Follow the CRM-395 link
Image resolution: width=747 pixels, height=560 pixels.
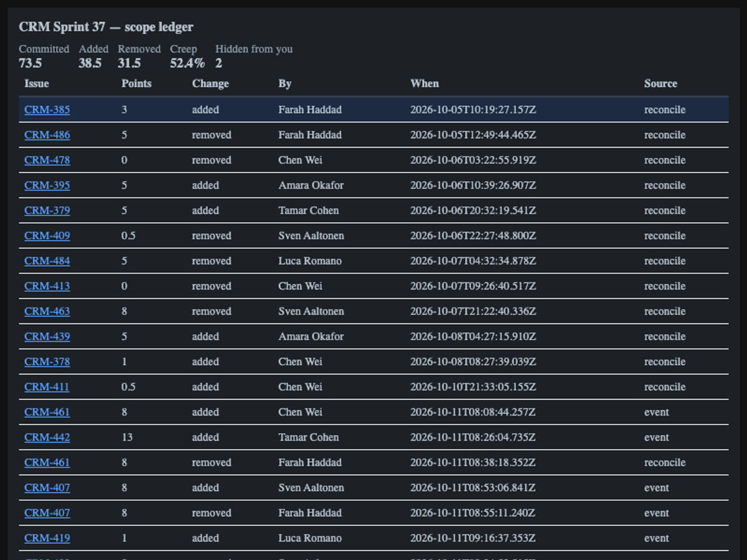pyautogui.click(x=47, y=185)
